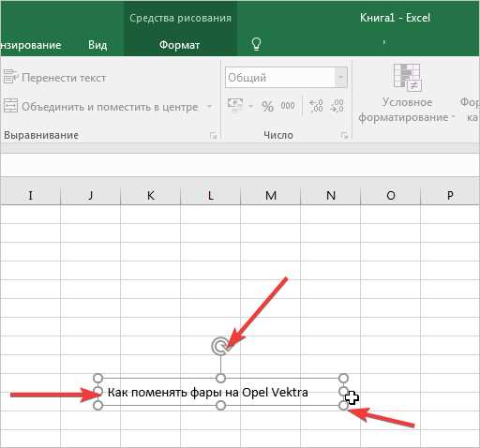Click the text box rotation handle
The image size is (480, 448).
[x=220, y=346]
